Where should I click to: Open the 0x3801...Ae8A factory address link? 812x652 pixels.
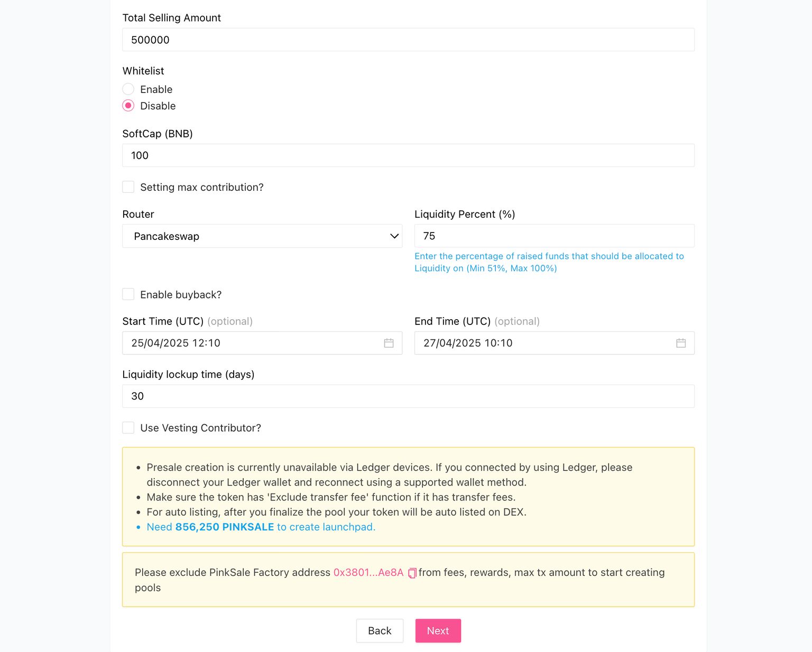tap(368, 573)
